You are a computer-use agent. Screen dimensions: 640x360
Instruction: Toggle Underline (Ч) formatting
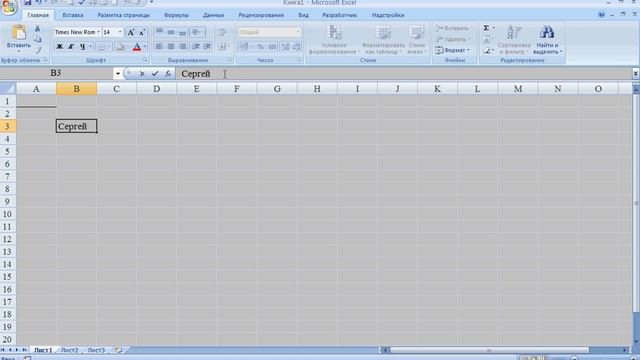82,47
